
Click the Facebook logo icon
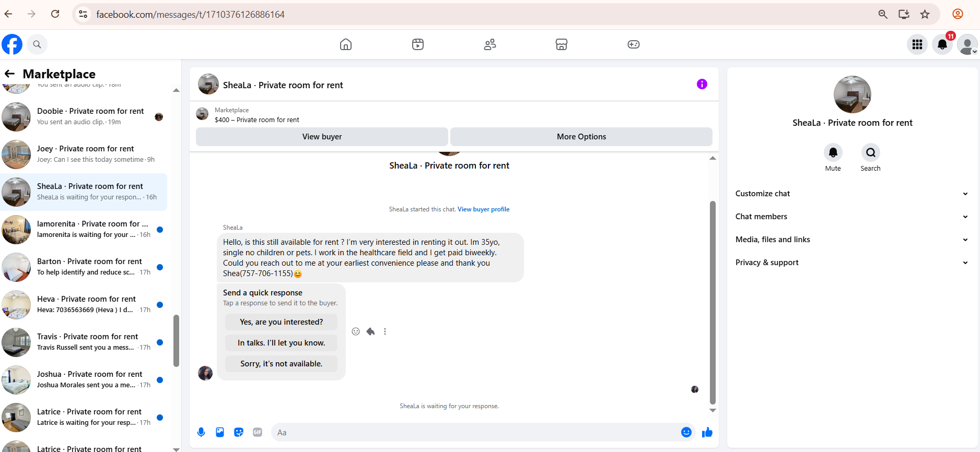tap(12, 44)
